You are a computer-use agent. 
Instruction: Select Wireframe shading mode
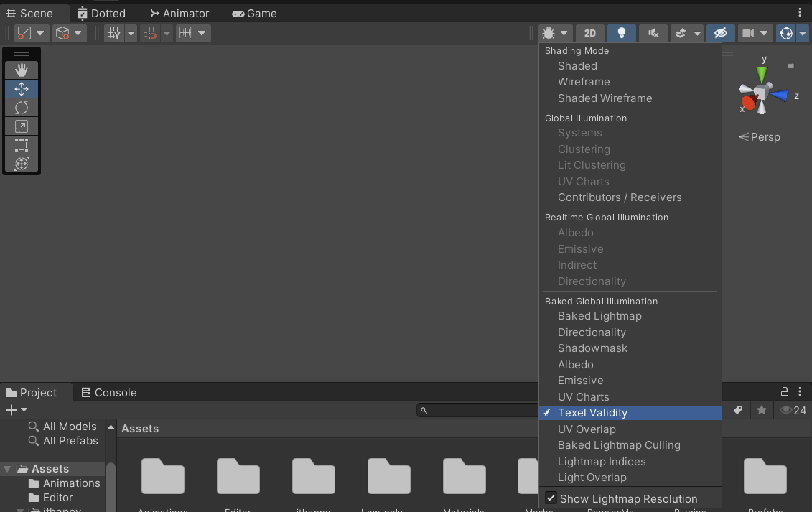[583, 81]
